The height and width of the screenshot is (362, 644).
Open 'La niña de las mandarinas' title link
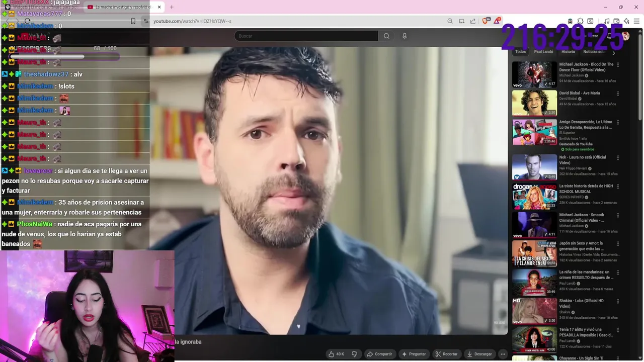(586, 275)
